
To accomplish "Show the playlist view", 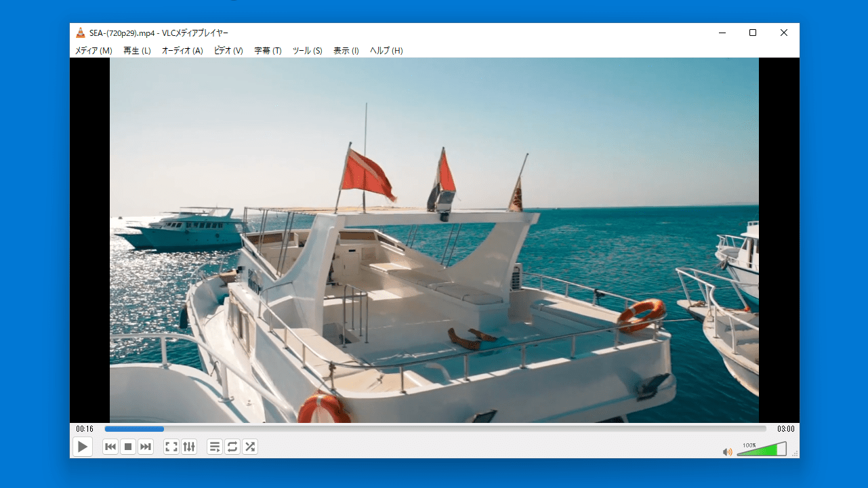I will [x=215, y=447].
